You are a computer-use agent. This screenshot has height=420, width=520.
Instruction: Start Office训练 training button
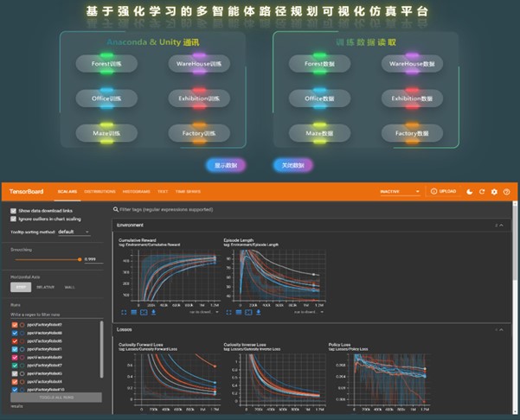click(x=106, y=99)
